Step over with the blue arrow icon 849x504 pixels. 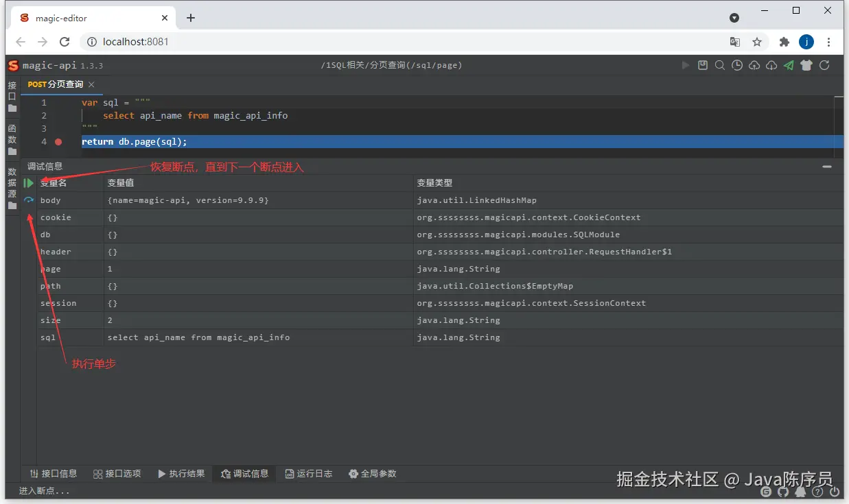point(29,200)
